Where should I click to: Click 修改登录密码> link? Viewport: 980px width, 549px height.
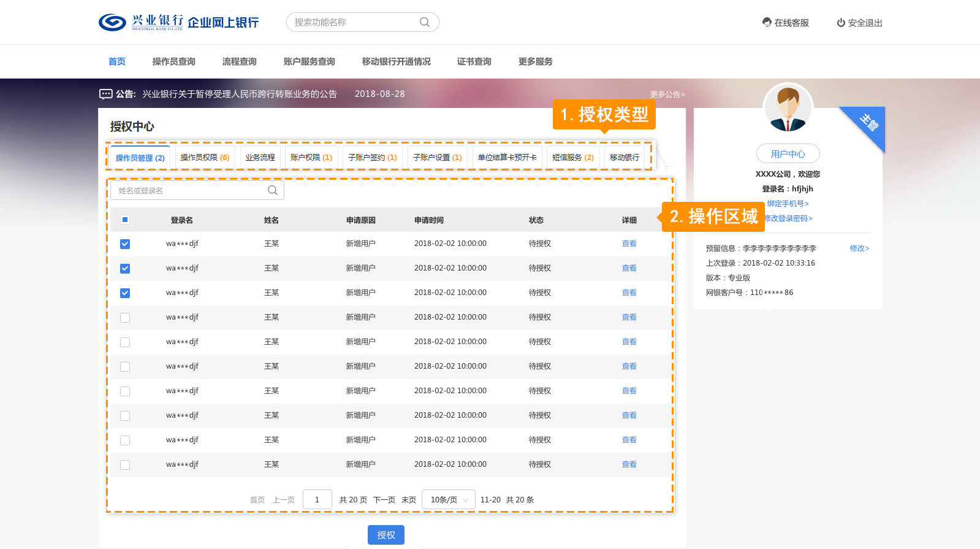click(x=788, y=218)
